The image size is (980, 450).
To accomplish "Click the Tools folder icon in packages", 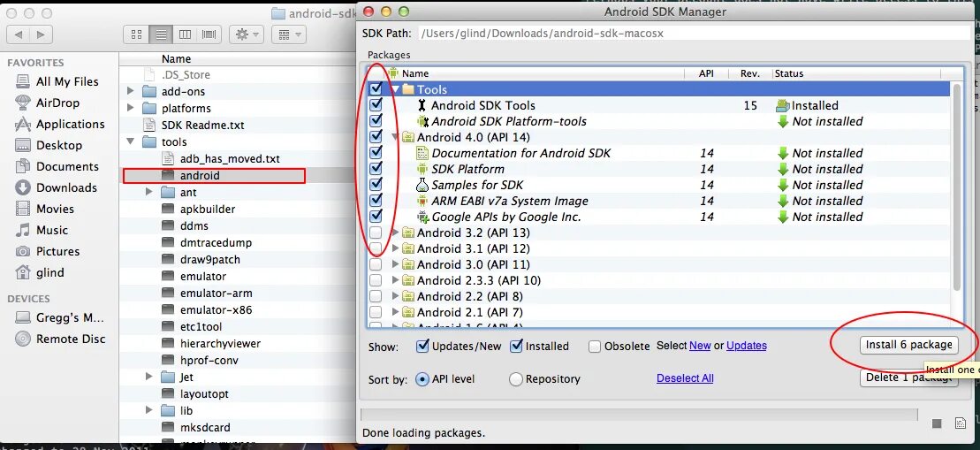I will 408,89.
